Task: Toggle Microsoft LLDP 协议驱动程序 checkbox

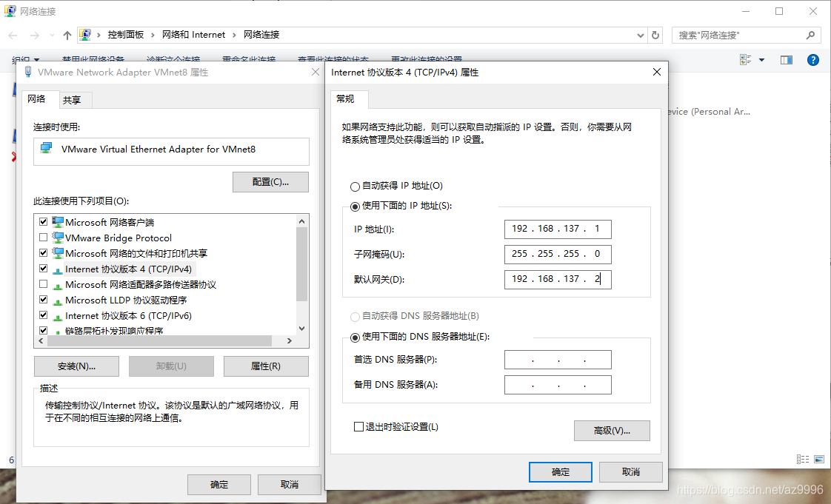Action: (x=44, y=299)
